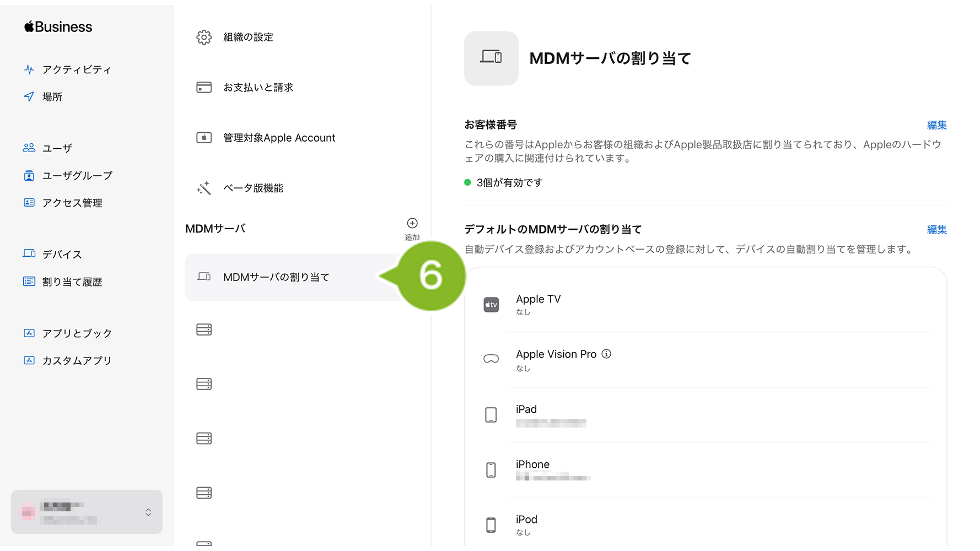Image resolution: width=980 pixels, height=551 pixels.
Task: Click the Apple Business logo
Action: tap(58, 26)
